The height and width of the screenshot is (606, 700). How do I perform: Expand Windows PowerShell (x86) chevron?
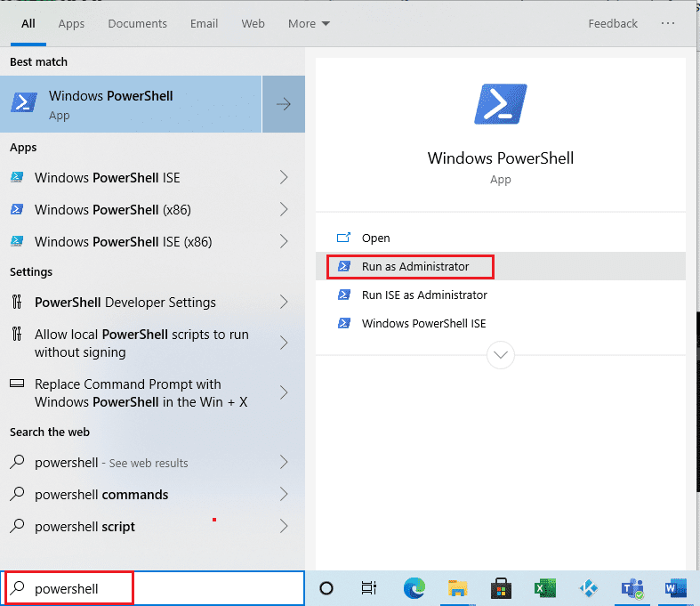(284, 209)
